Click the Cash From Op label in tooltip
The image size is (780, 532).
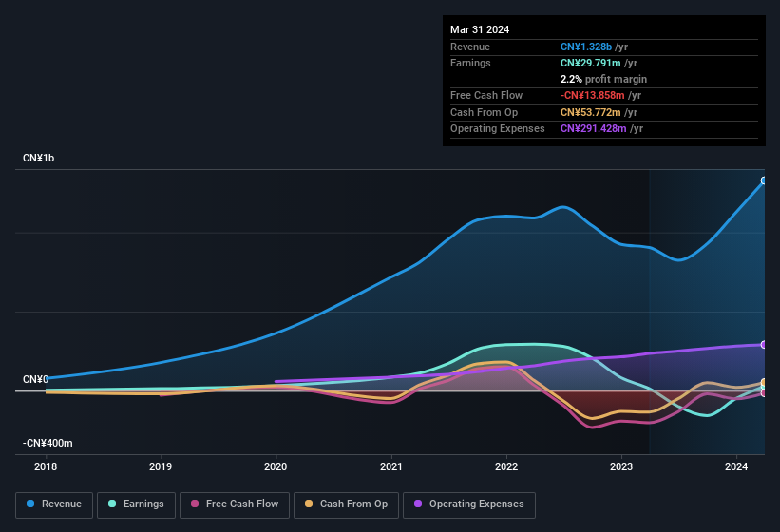tap(484, 112)
